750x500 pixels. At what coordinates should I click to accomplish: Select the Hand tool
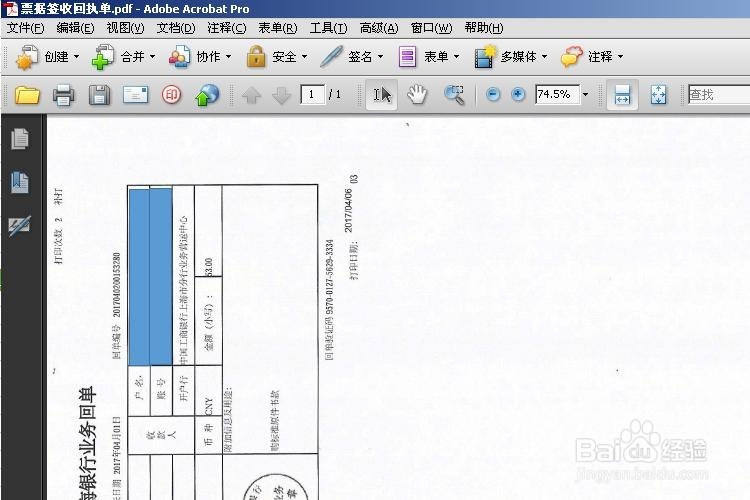[x=417, y=95]
